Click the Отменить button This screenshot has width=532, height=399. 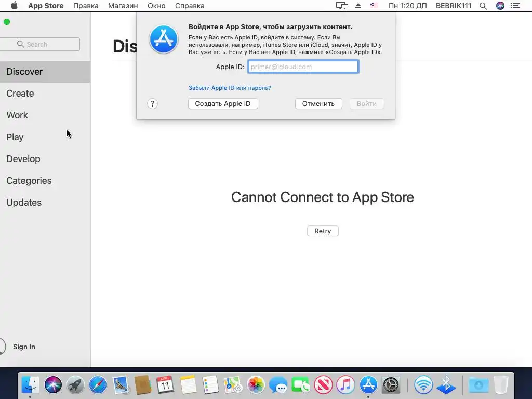tap(318, 104)
